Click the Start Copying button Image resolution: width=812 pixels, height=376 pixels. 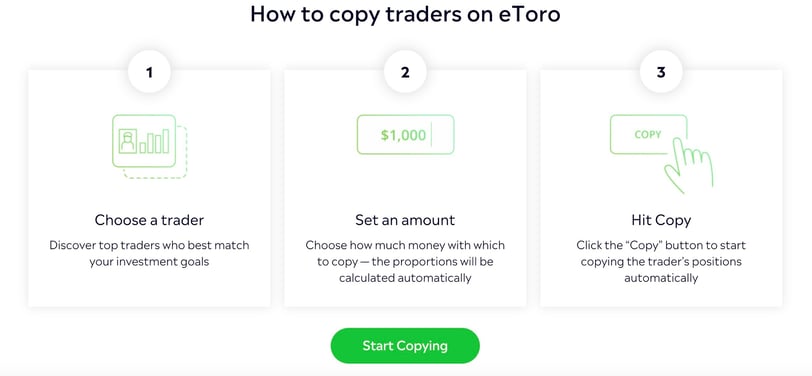click(405, 345)
